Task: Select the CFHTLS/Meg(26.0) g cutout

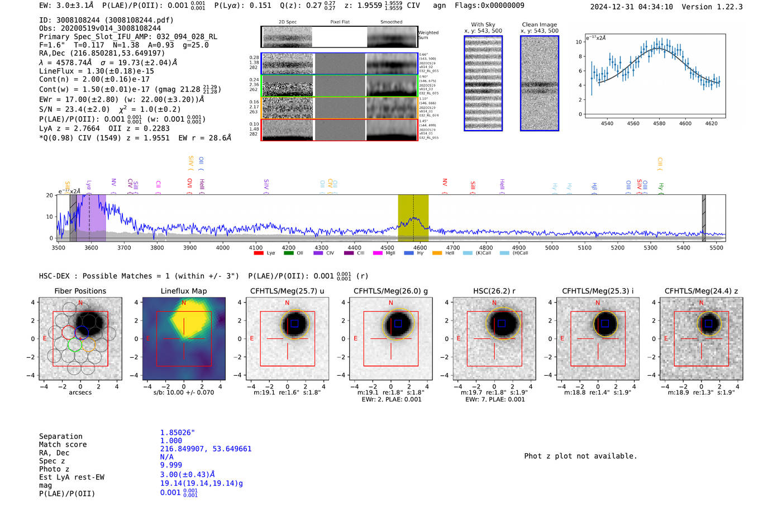Action: click(391, 338)
